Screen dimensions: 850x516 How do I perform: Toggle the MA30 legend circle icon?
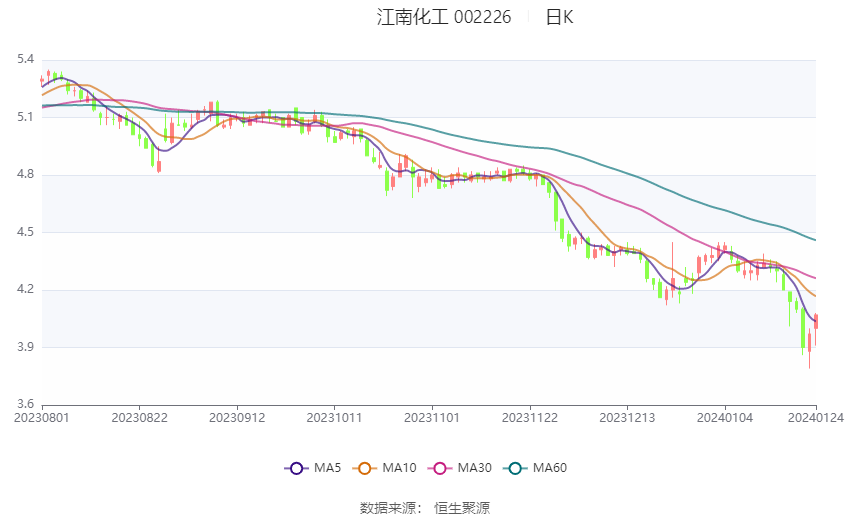pyautogui.click(x=440, y=468)
